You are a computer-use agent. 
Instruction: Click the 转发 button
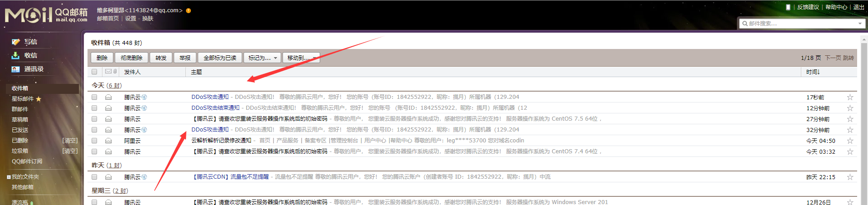click(x=161, y=58)
